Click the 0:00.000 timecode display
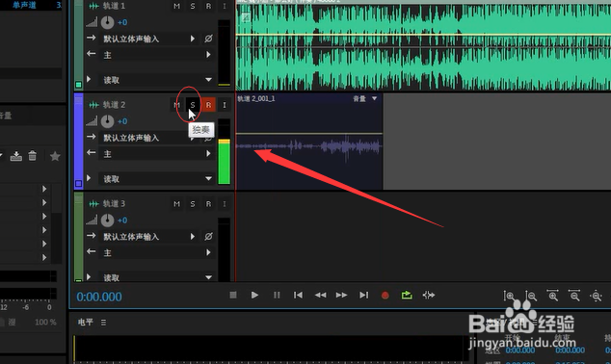 [99, 297]
